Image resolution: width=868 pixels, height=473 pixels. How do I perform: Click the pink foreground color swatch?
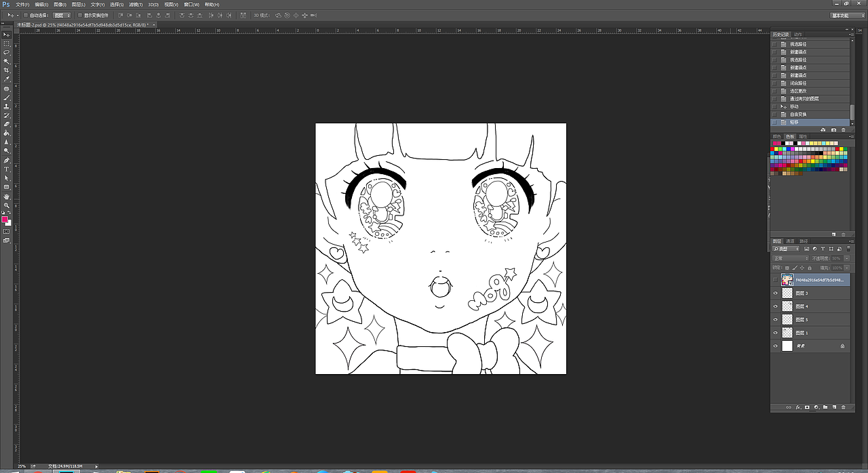coord(5,219)
